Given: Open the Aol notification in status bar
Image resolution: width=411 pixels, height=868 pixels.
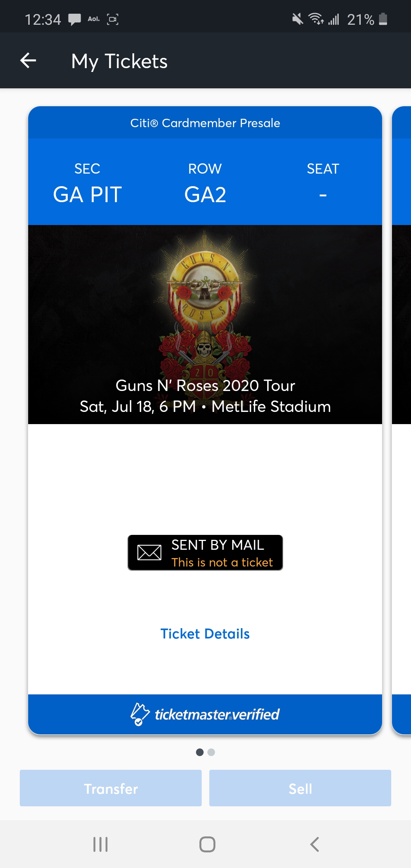Looking at the screenshot, I should (x=92, y=18).
